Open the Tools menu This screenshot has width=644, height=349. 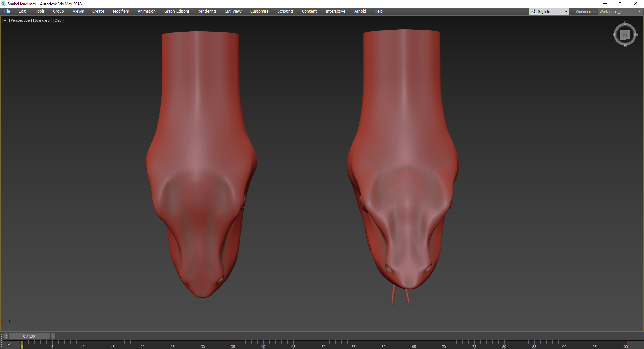click(x=39, y=11)
